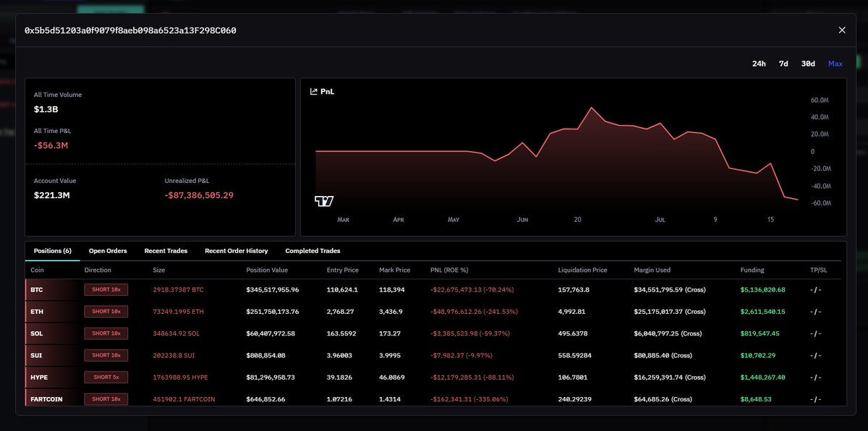Click the FARTCOIN coin row label
Viewport: 868px width, 431px height.
[x=46, y=399]
